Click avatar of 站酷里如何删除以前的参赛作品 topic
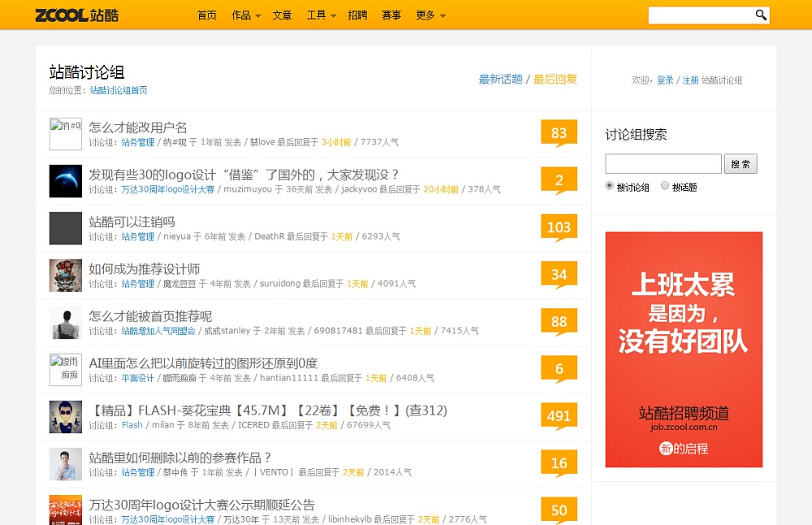This screenshot has width=812, height=525. [x=65, y=464]
